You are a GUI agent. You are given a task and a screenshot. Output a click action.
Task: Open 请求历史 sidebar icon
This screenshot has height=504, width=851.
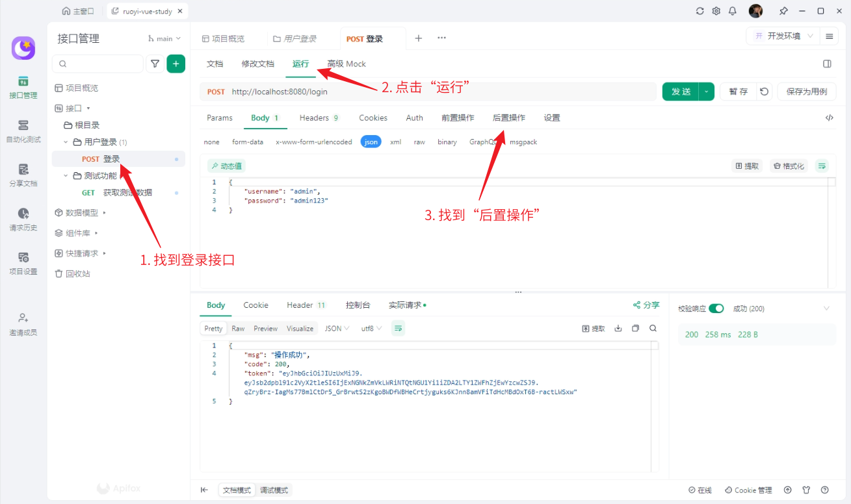[23, 219]
